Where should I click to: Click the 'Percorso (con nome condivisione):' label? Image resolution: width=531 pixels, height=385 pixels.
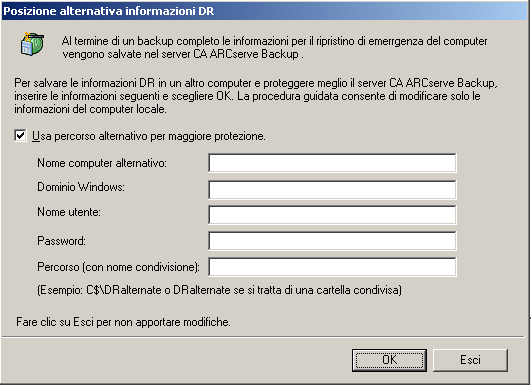click(x=119, y=267)
